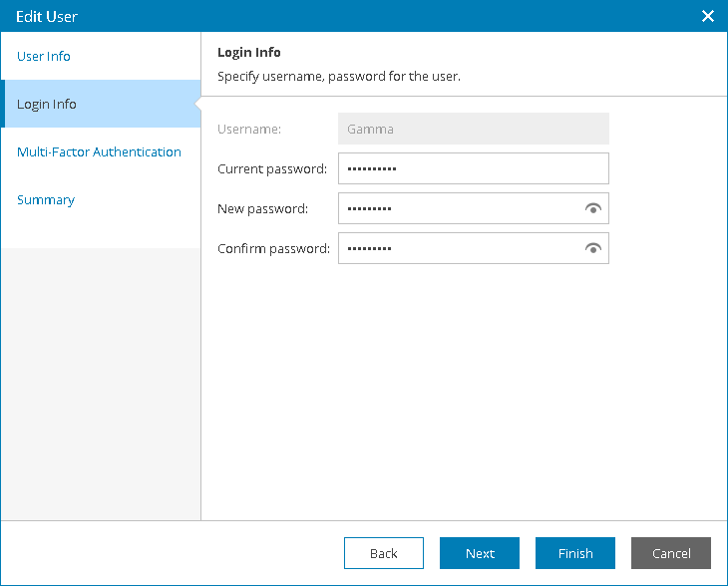This screenshot has height=586, width=728.
Task: Go to Multi-Factor Authentication step
Action: click(99, 151)
